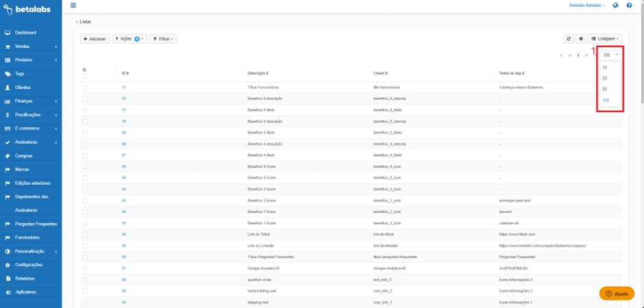Image resolution: width=644 pixels, height=308 pixels.
Task: Collapse the 100 per-page selector
Action: coord(610,55)
